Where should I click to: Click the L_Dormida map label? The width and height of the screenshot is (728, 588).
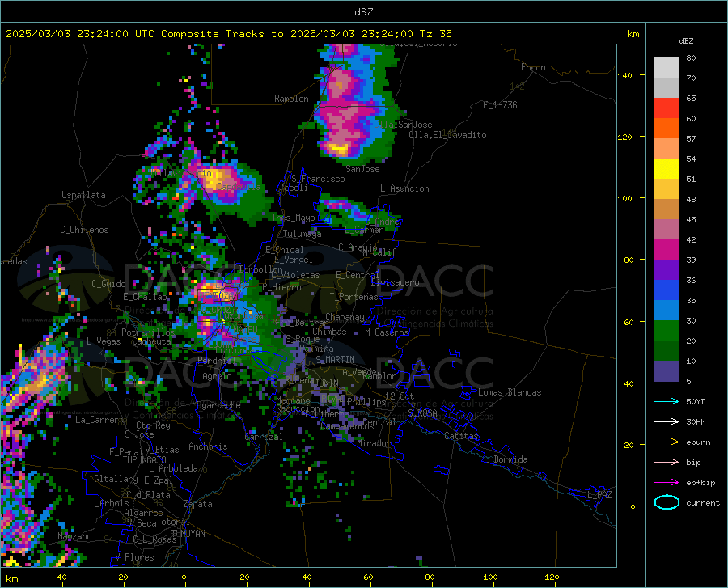point(505,459)
